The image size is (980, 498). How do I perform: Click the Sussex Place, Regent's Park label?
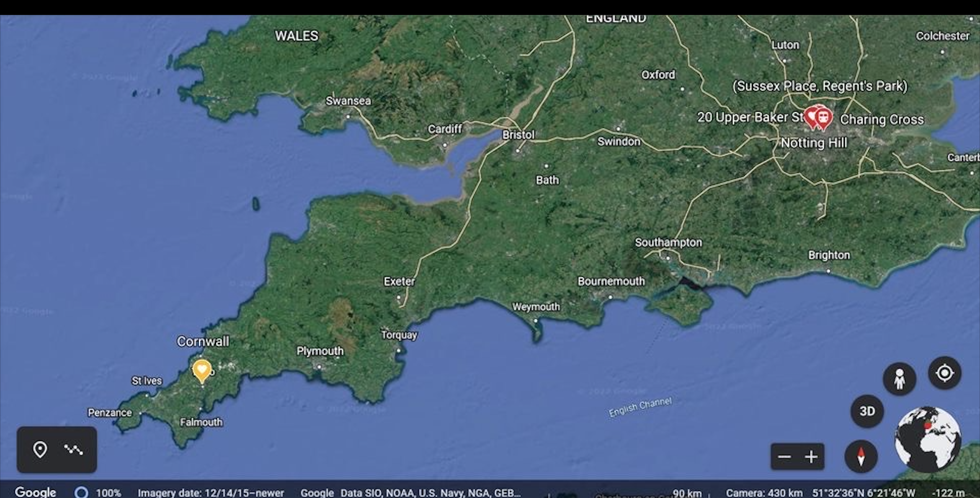pos(820,86)
